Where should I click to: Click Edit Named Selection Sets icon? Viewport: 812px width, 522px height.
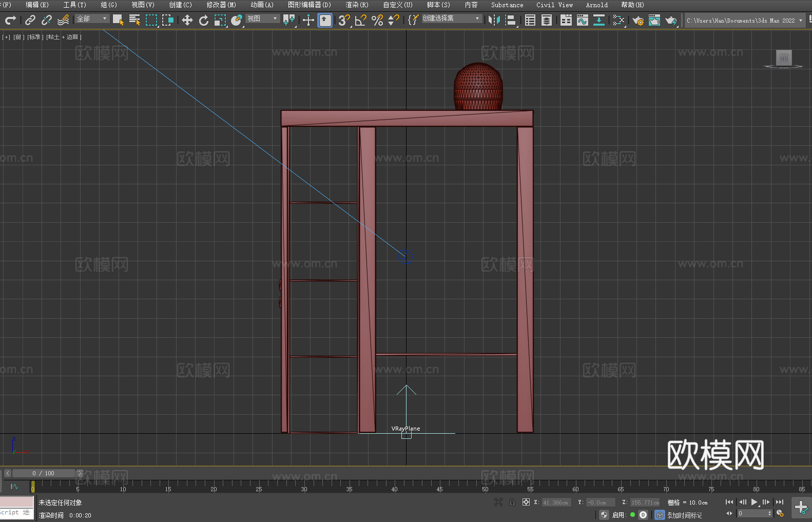pyautogui.click(x=413, y=20)
